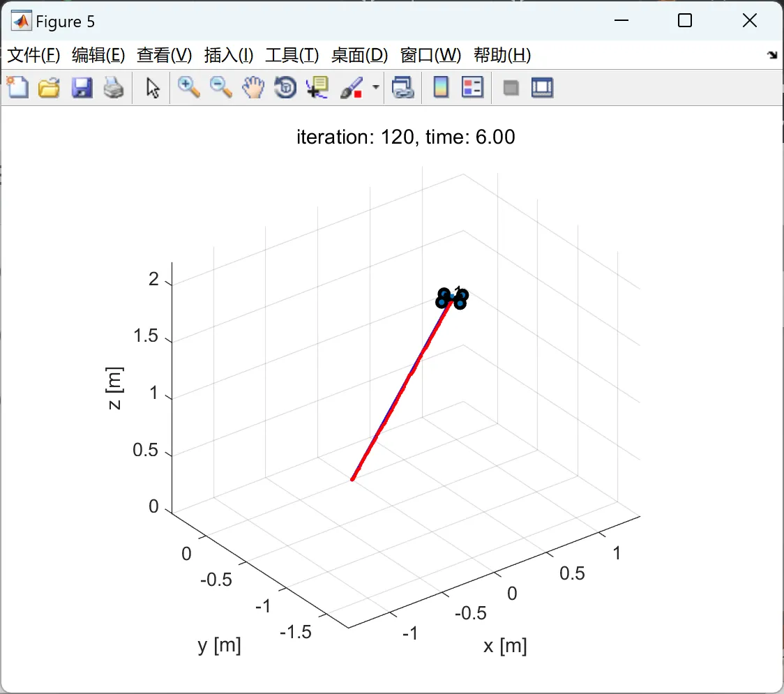Activate the Zoom In magnifier tool
The width and height of the screenshot is (784, 694).
click(x=188, y=87)
